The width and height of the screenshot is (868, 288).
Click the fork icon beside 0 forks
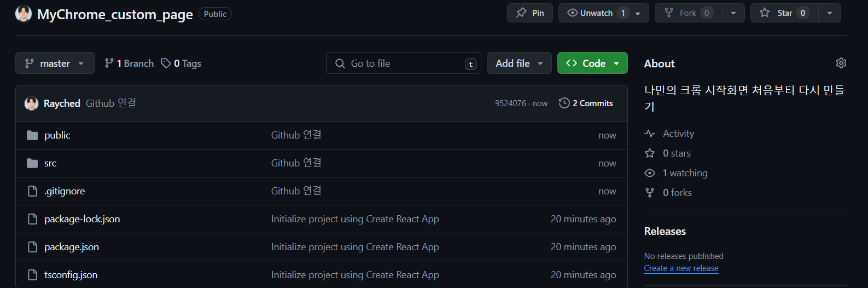(650, 193)
